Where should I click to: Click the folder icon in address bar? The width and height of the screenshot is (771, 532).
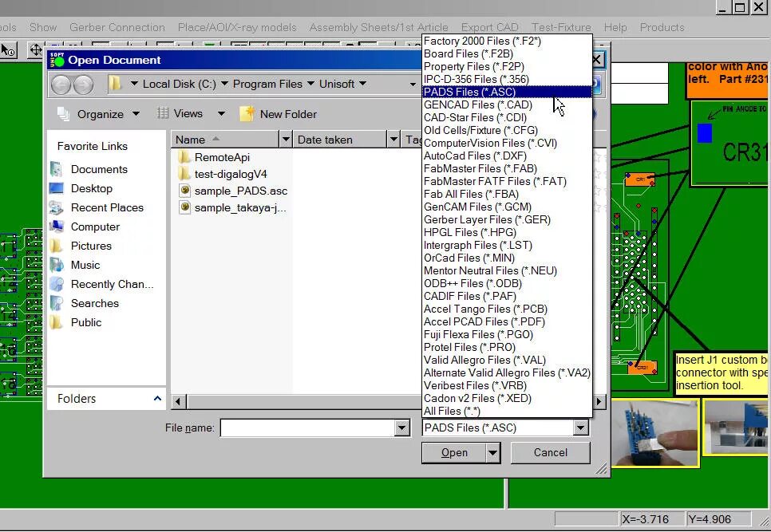coord(115,84)
